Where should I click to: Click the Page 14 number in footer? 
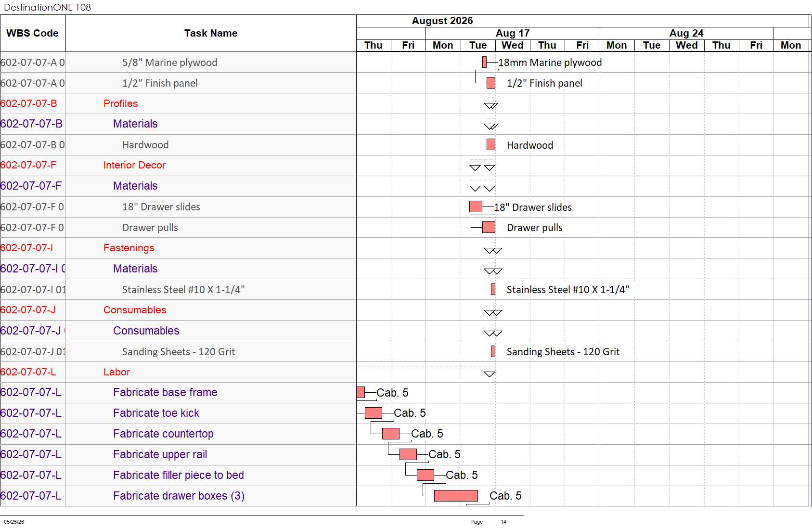503,522
